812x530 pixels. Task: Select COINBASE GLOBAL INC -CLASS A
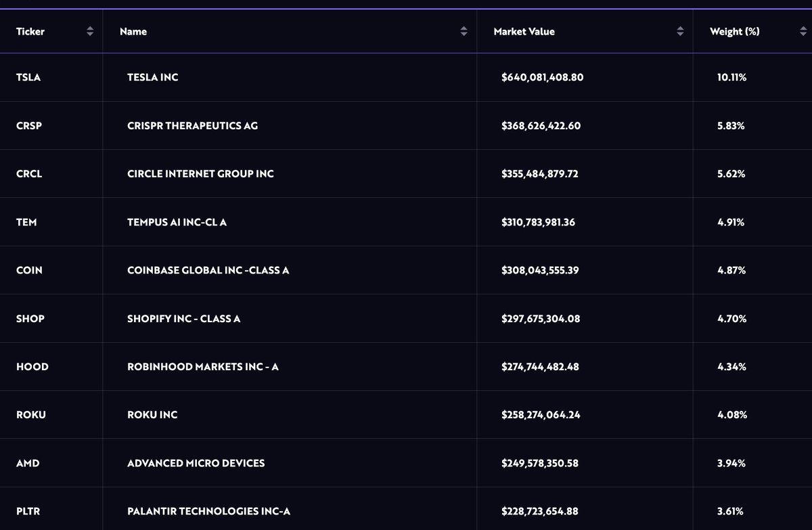[208, 270]
